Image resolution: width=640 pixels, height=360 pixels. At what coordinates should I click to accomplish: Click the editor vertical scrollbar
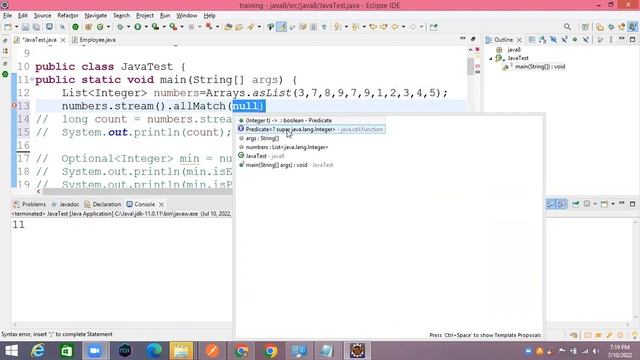470,67
